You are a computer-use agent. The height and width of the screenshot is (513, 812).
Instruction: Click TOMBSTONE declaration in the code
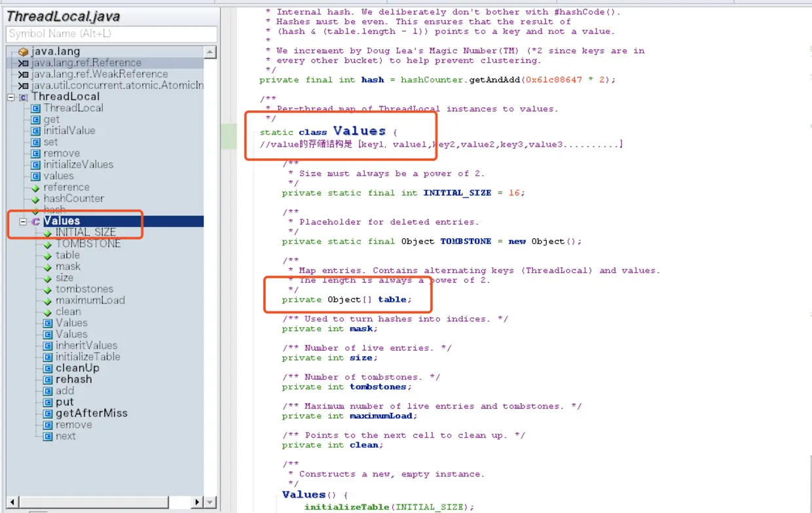point(432,241)
